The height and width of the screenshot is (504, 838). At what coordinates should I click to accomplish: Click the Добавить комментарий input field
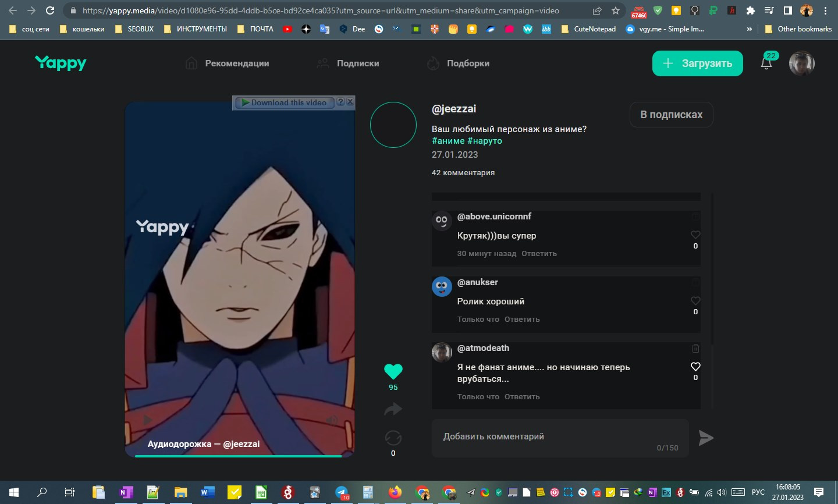click(560, 438)
